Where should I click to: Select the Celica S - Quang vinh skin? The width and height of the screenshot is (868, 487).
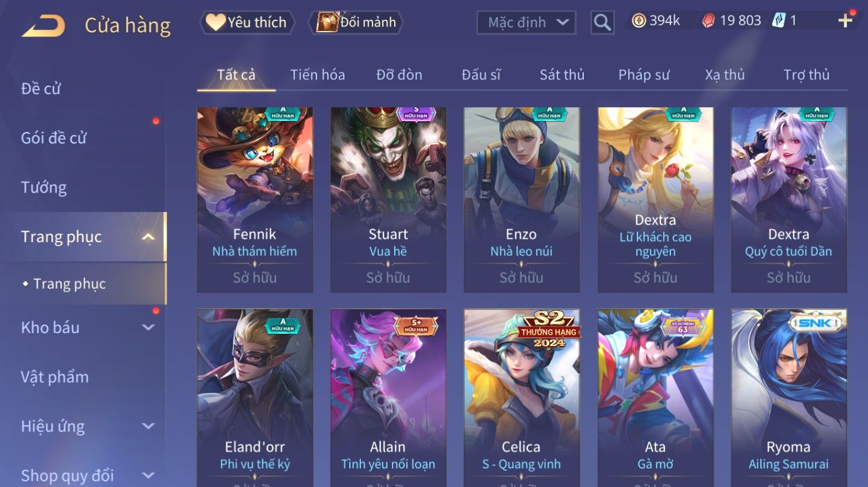tap(521, 398)
